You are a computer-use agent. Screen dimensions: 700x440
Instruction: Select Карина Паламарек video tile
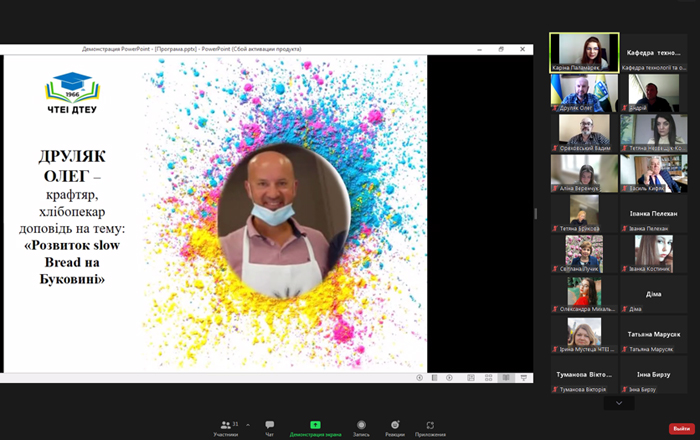584,52
